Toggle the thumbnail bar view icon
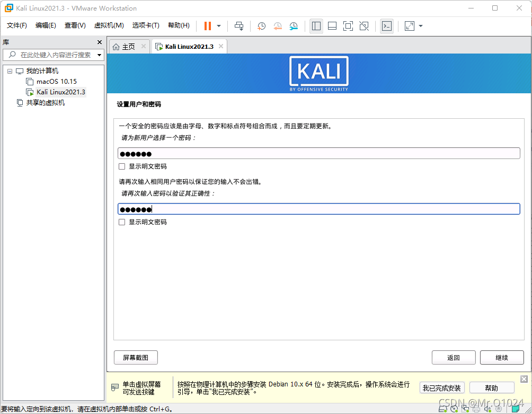This screenshot has height=414, width=532. pyautogui.click(x=332, y=26)
